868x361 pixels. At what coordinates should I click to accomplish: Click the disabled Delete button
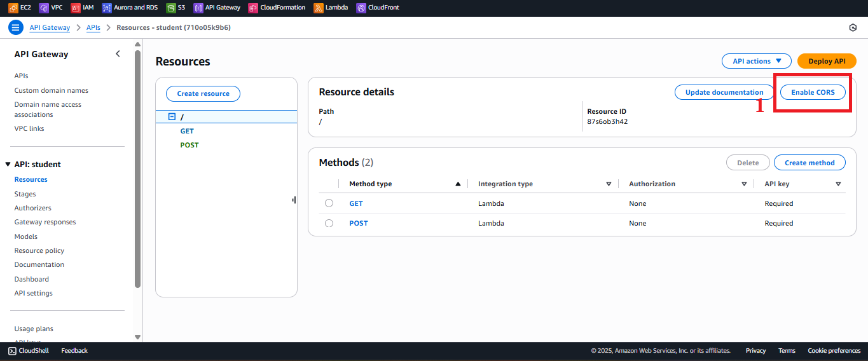[x=748, y=163]
